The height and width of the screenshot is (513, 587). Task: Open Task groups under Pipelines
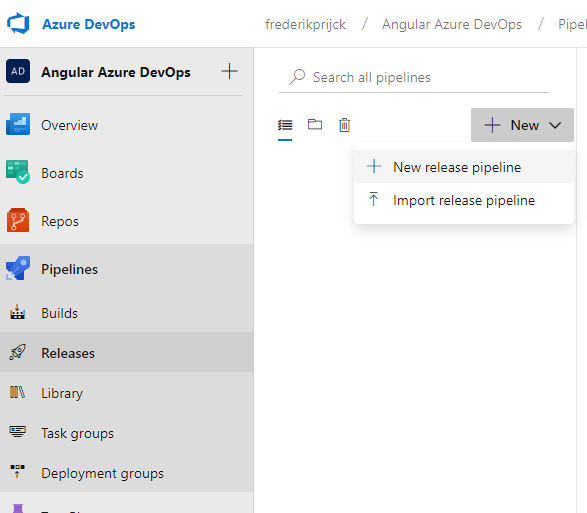pyautogui.click(x=127, y=433)
